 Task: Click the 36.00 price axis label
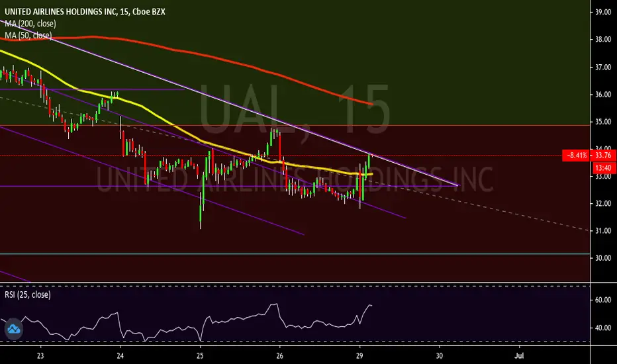[x=603, y=95]
